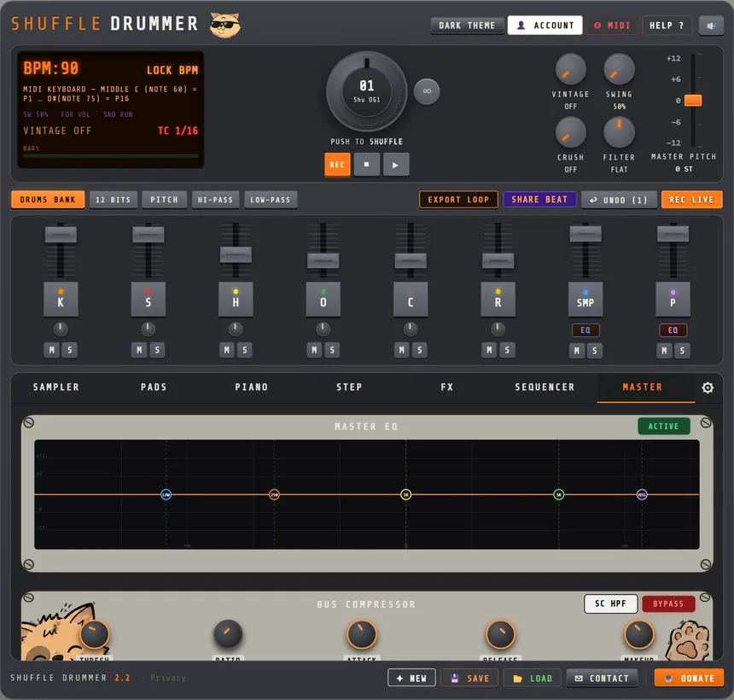The image size is (734, 700).
Task: Select the 12 BITS mixer mode
Action: click(114, 200)
